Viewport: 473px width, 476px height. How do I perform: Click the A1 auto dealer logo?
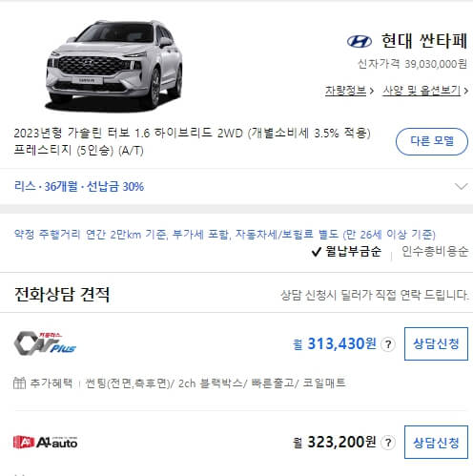pyautogui.click(x=45, y=442)
